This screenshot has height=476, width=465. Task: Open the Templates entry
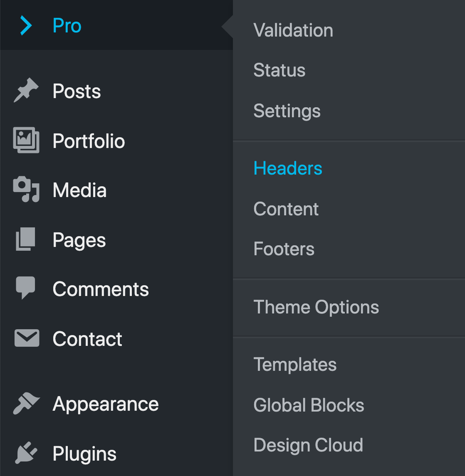pyautogui.click(x=295, y=365)
